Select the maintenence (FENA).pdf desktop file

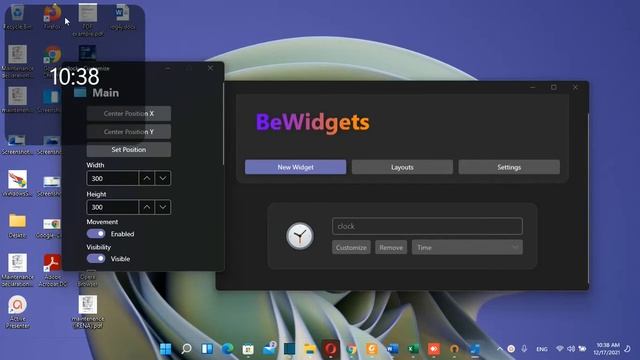[88, 311]
